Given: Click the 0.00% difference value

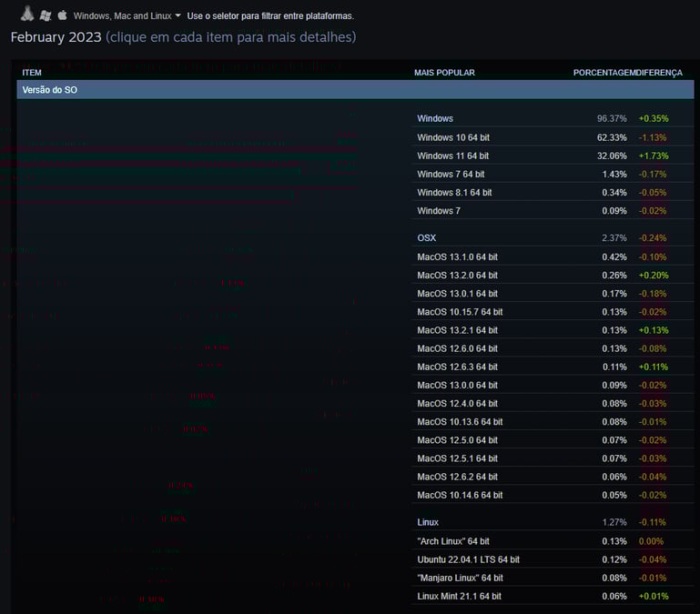Looking at the screenshot, I should 652,541.
